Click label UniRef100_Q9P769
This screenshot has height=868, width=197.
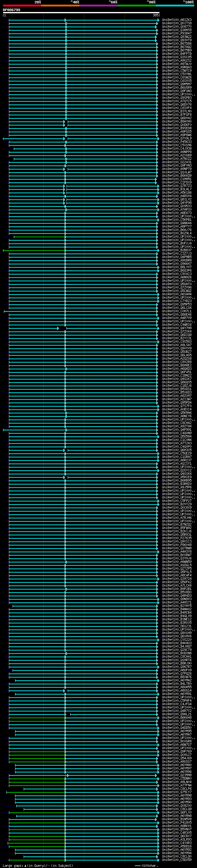[x=177, y=751]
